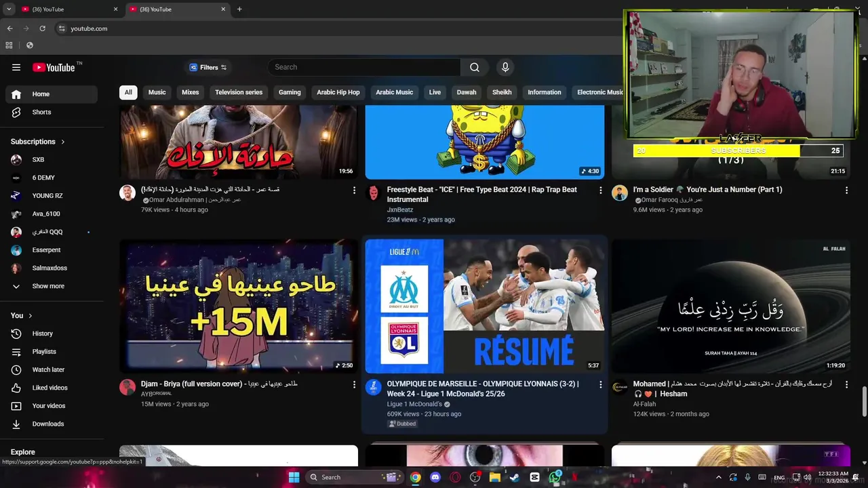Open the YouTube hamburger guide menu
The width and height of the screenshot is (868, 488).
16,67
